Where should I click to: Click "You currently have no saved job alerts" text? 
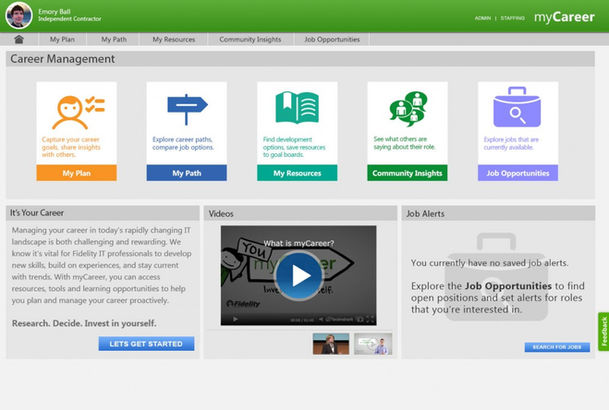point(489,263)
